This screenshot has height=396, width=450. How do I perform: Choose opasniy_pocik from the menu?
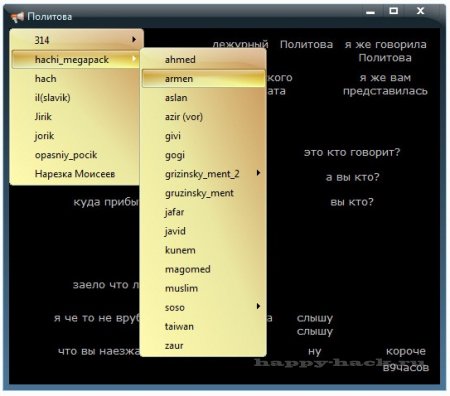coord(75,155)
